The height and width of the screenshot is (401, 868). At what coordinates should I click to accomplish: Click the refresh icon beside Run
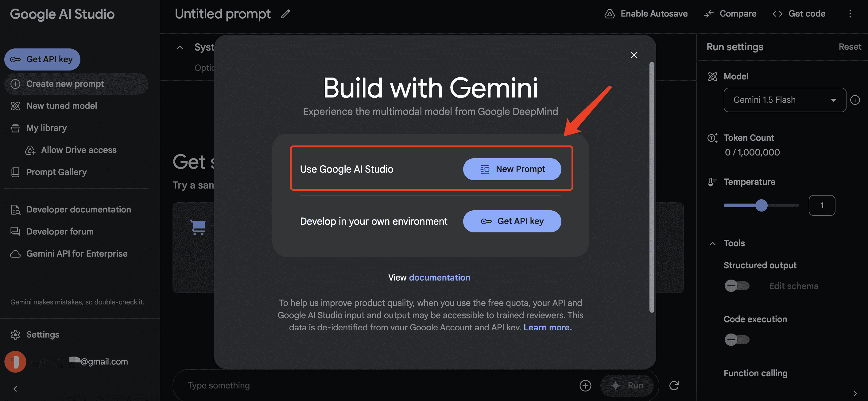pyautogui.click(x=674, y=385)
